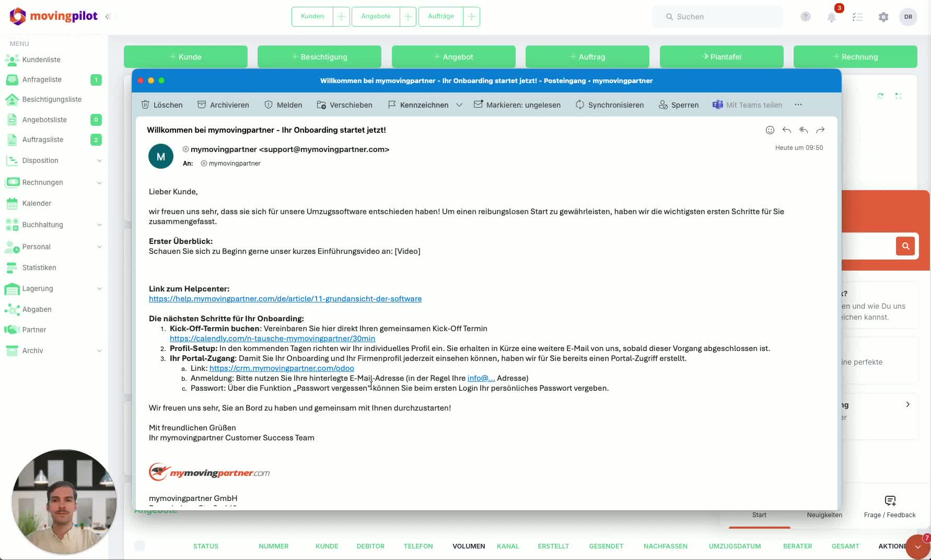Open the right panel chevron arrow
The height and width of the screenshot is (560, 931).
[908, 404]
